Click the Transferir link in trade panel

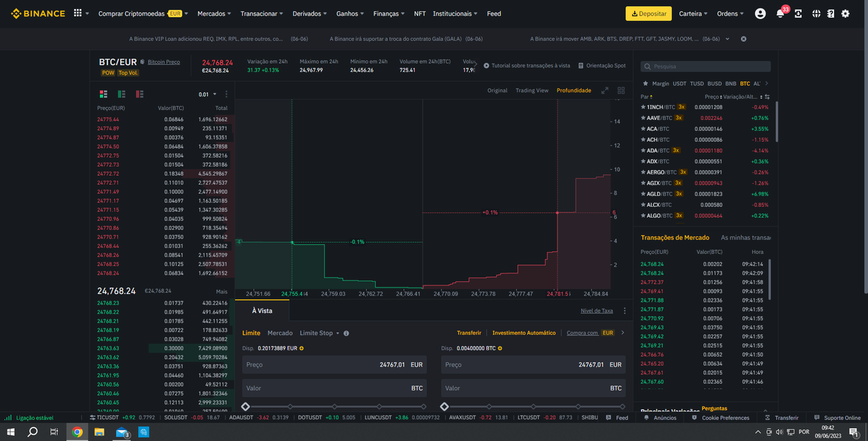click(469, 333)
